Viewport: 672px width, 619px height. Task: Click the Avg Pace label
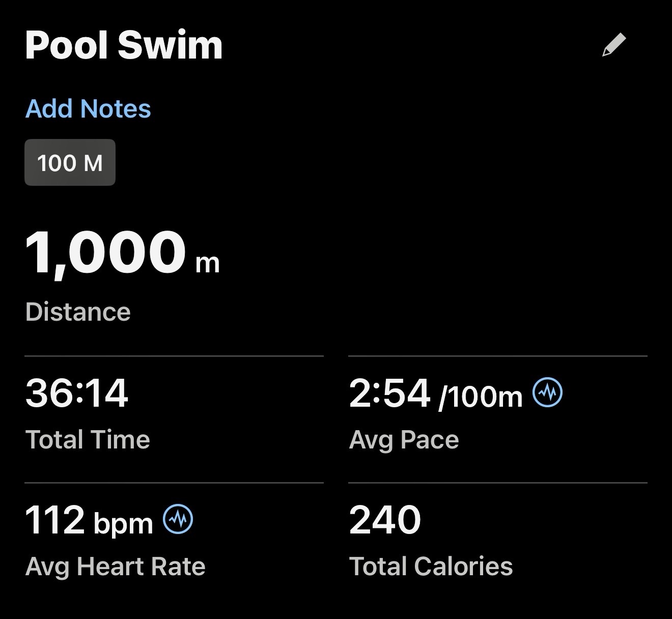(404, 439)
